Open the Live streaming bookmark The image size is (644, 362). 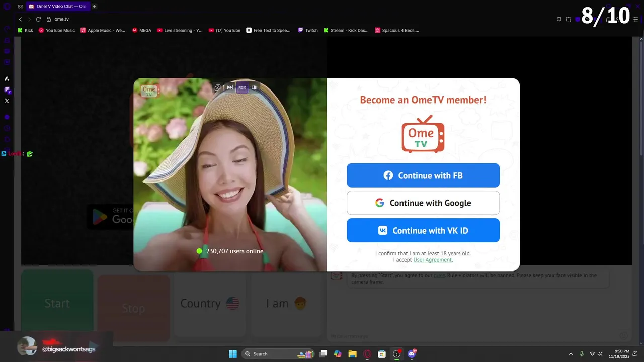180,30
